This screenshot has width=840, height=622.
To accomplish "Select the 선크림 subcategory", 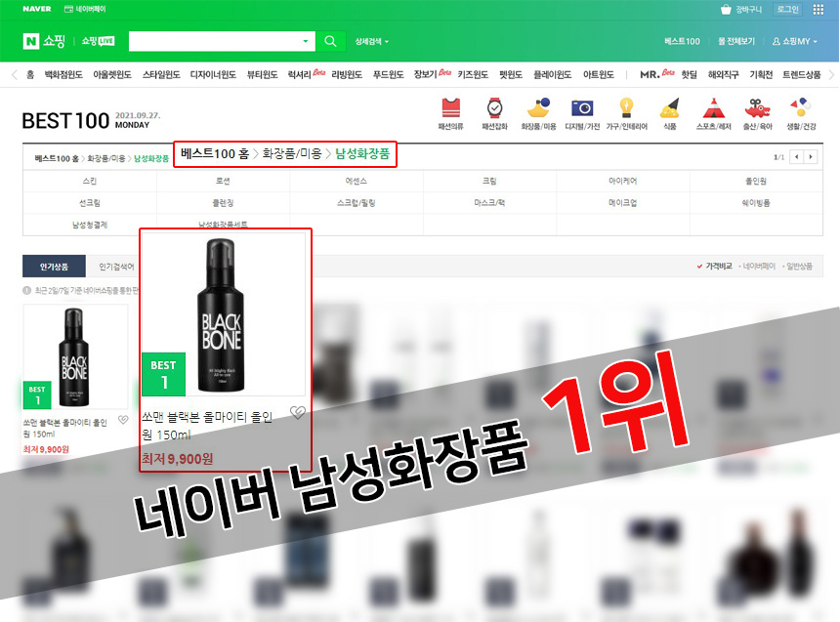I will [90, 203].
